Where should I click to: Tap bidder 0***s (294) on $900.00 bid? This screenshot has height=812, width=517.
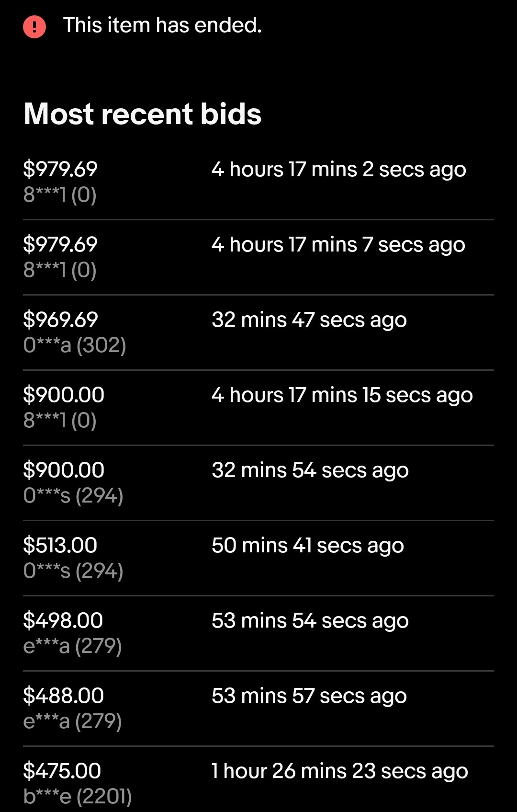click(73, 495)
